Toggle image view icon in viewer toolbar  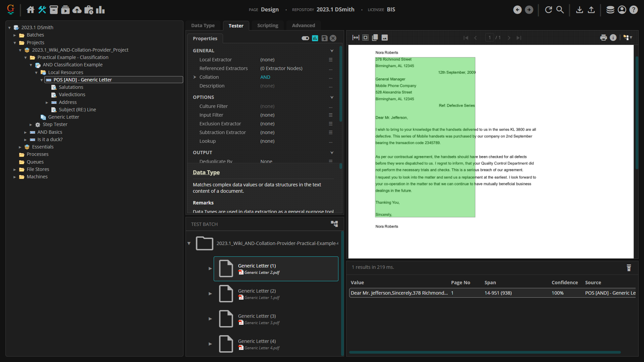point(385,38)
